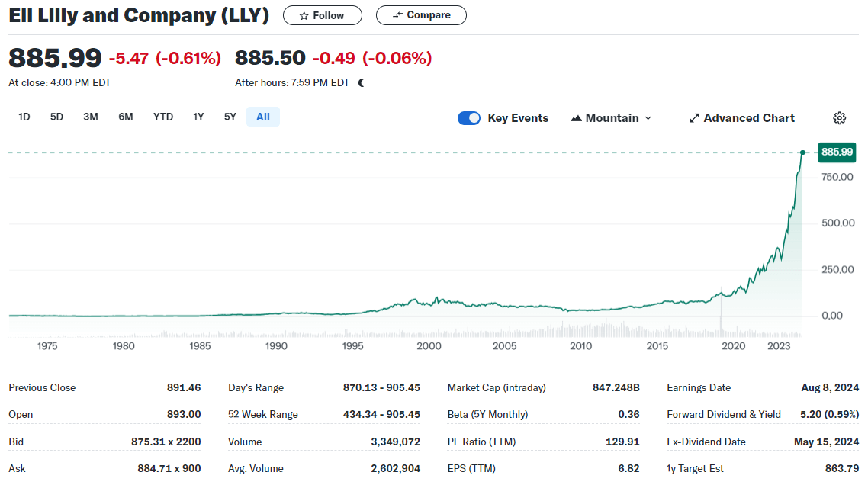The height and width of the screenshot is (485, 868).
Task: Click 52 Week Range value 434.34 - 905.45
Action: click(x=381, y=414)
